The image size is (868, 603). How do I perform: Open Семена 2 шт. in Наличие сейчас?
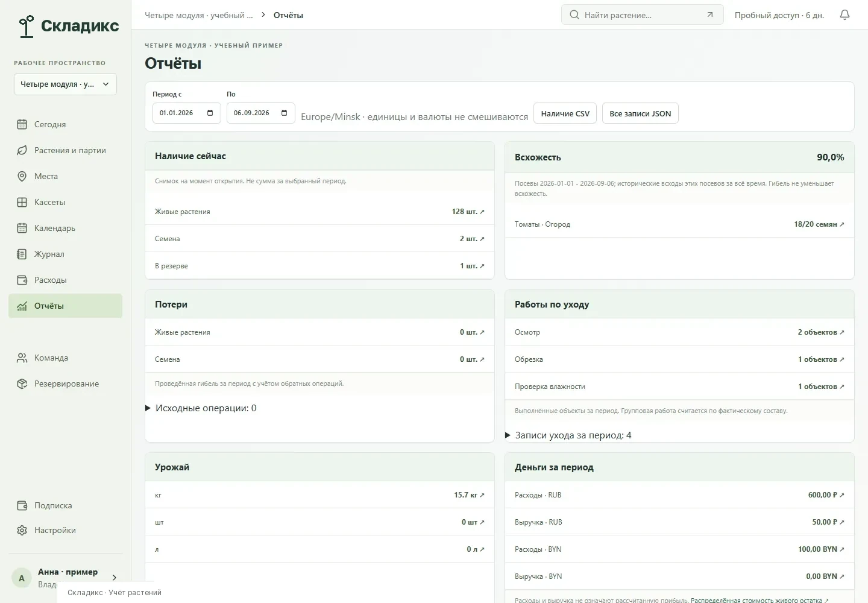pos(472,239)
